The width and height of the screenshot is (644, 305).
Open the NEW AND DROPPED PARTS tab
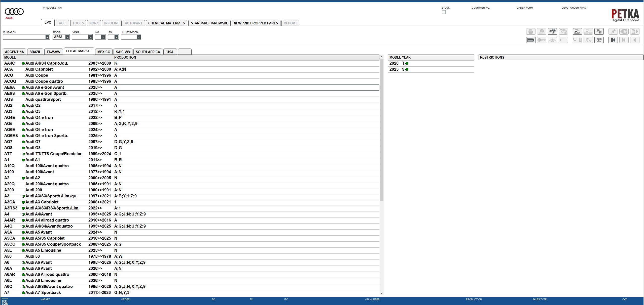tap(256, 23)
